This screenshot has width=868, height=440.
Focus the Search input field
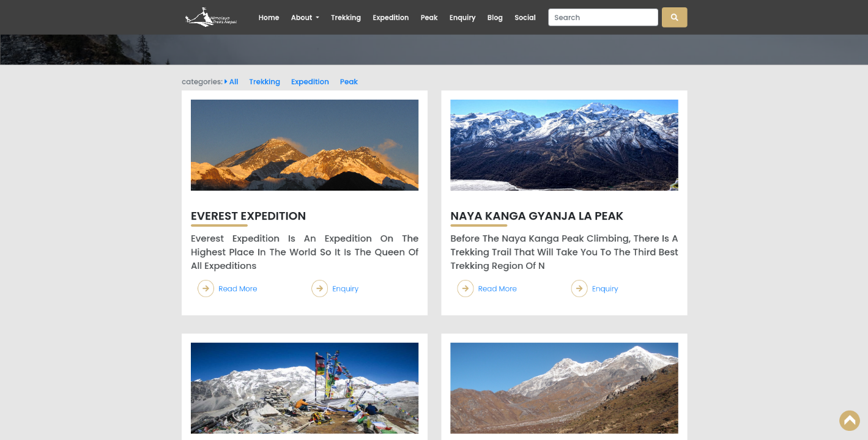tap(603, 17)
